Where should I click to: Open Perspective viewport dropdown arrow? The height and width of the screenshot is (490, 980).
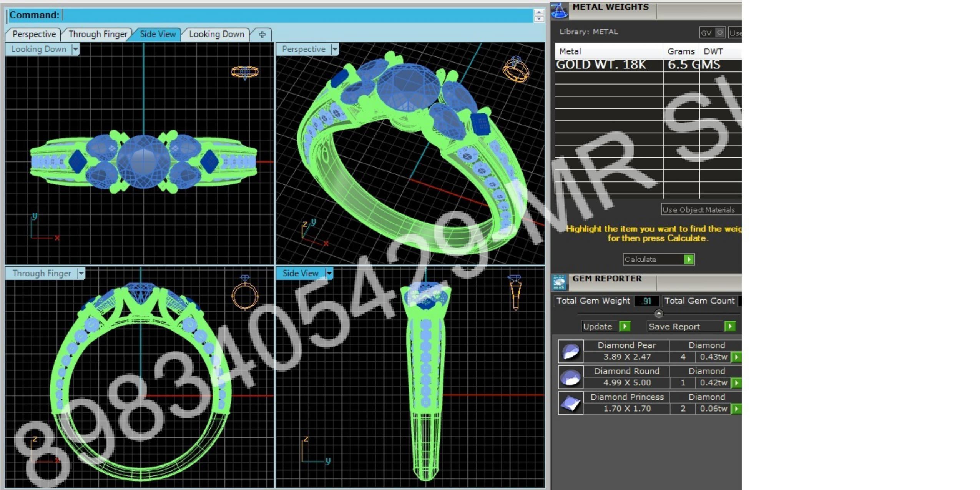335,49
